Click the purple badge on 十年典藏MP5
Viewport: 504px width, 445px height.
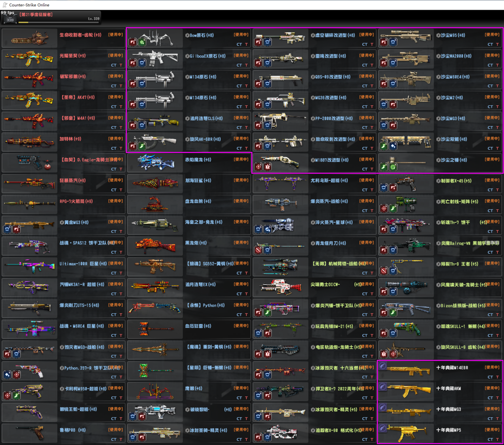click(x=383, y=428)
